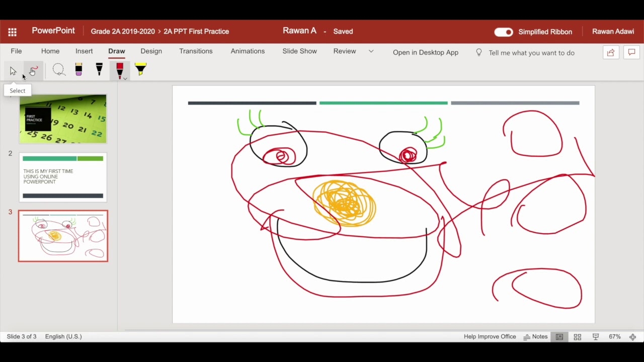Toggle Normal view in status bar
Image resolution: width=644 pixels, height=362 pixels.
559,337
